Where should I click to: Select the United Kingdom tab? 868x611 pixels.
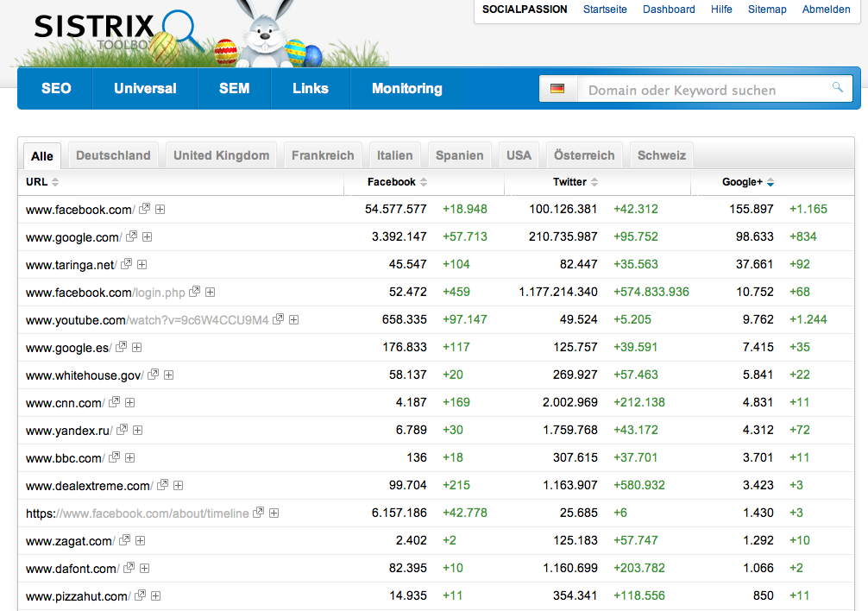221,155
